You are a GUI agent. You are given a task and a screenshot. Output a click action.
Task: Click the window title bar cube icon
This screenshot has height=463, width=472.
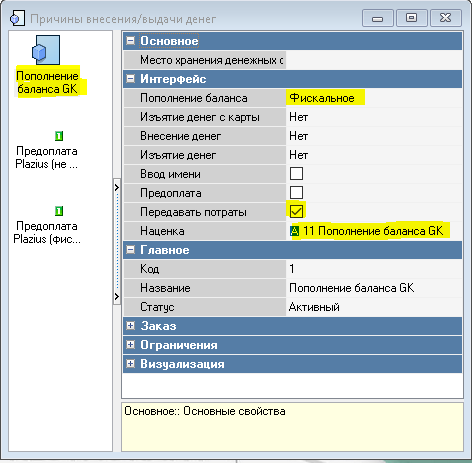tap(17, 18)
